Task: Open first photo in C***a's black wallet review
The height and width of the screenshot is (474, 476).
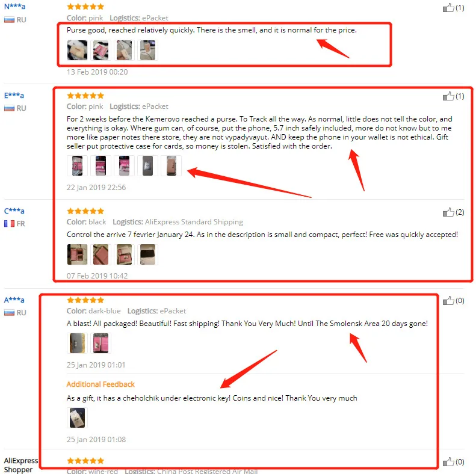Action: [x=77, y=254]
